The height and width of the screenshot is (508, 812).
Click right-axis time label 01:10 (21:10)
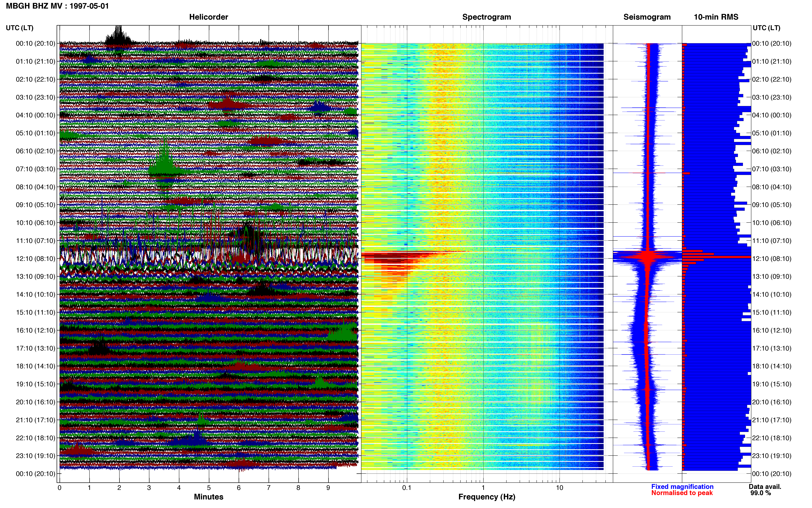pyautogui.click(x=772, y=61)
